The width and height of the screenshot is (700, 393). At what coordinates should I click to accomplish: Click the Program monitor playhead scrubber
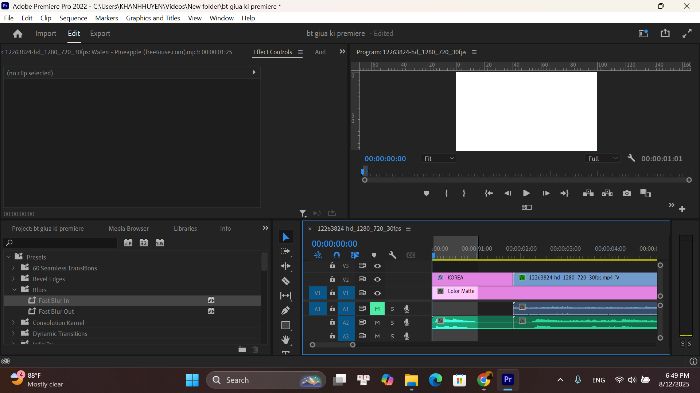tap(364, 171)
